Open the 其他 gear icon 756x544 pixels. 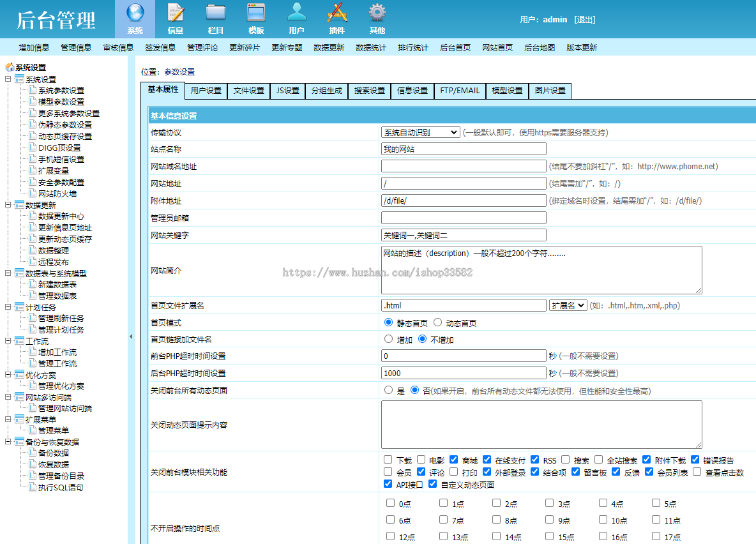(377, 13)
